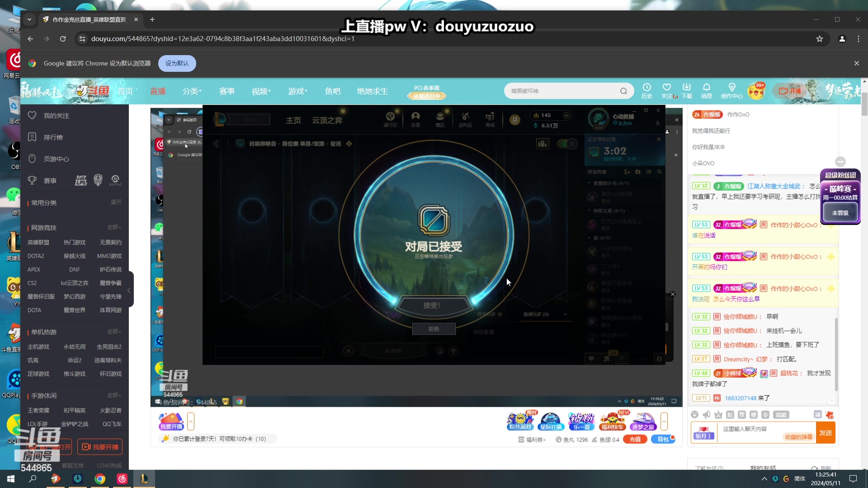Click the page vertical scrollbar
868x488 pixels.
(864, 104)
